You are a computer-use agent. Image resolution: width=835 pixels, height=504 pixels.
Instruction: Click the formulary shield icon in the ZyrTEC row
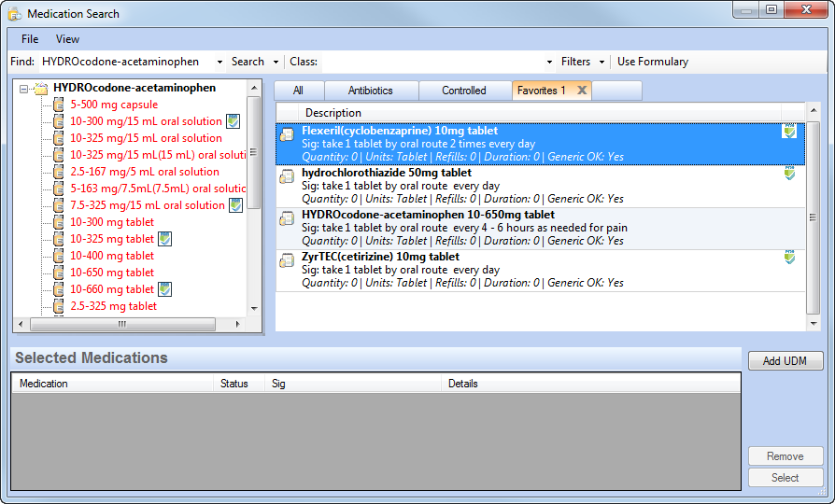click(789, 257)
